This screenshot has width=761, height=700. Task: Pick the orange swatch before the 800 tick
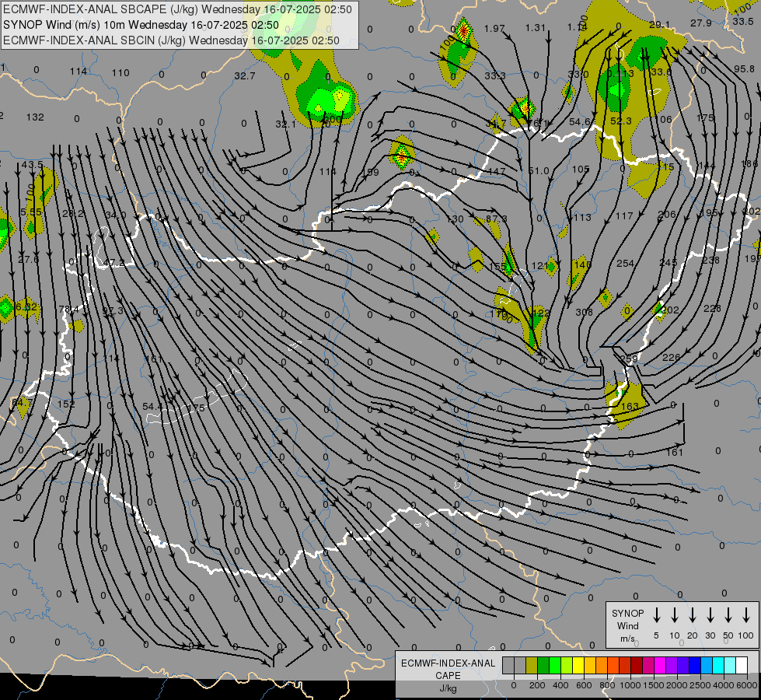coord(602,666)
